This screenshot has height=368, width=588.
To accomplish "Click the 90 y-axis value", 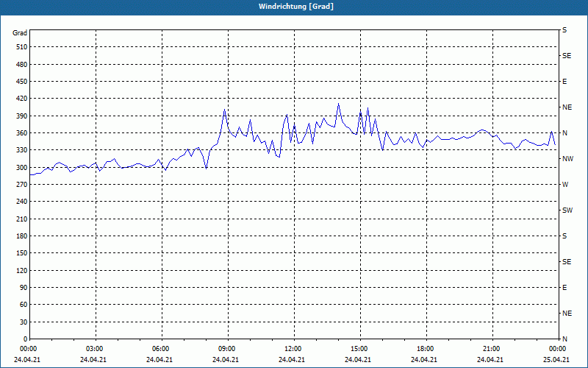I will click(24, 288).
